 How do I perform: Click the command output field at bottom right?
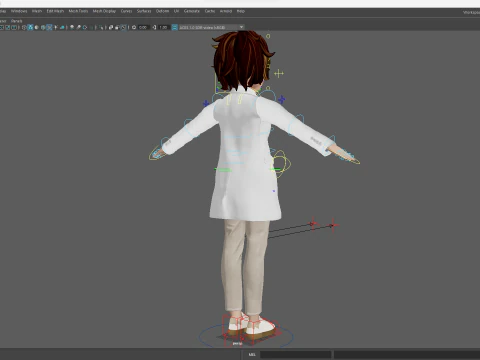click(x=407, y=354)
